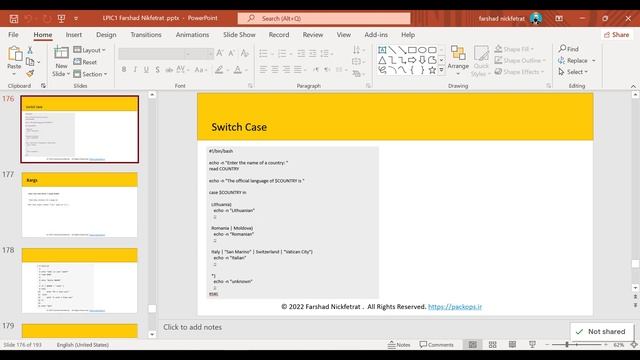Screen dimensions: 640x360
Task: Toggle Bullets list
Action: pos(263,53)
